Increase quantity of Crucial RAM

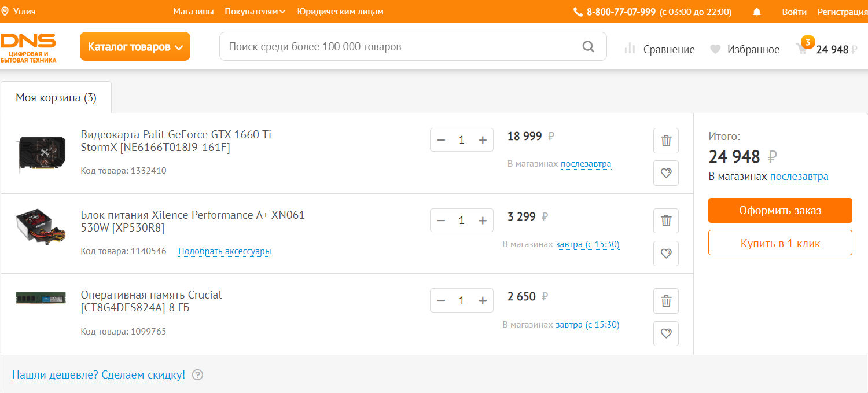coord(483,300)
